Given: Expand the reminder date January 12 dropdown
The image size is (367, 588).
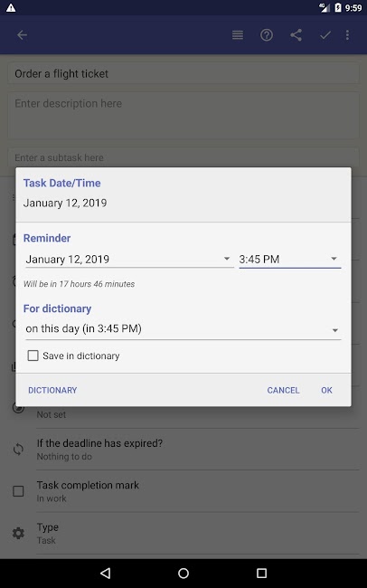Looking at the screenshot, I should (x=129, y=259).
